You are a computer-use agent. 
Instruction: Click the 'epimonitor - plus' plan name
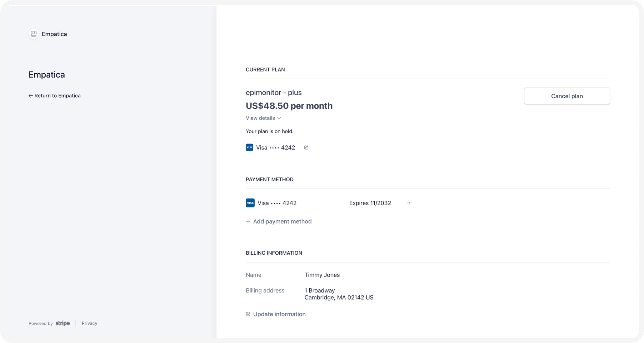pos(274,93)
